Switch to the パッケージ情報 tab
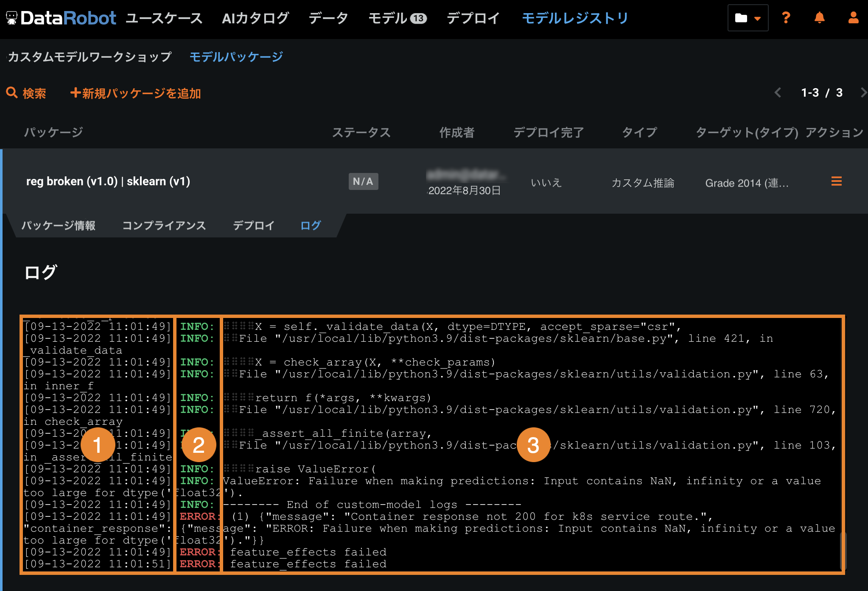Viewport: 868px width, 591px height. [x=59, y=226]
